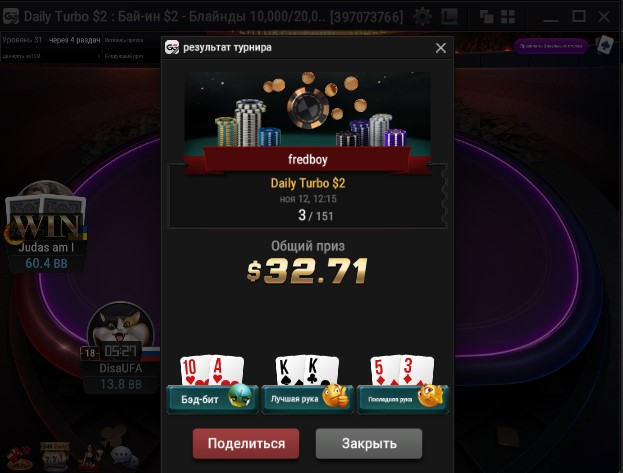Select the Judas am I player seat
623x473 pixels.
(x=46, y=227)
